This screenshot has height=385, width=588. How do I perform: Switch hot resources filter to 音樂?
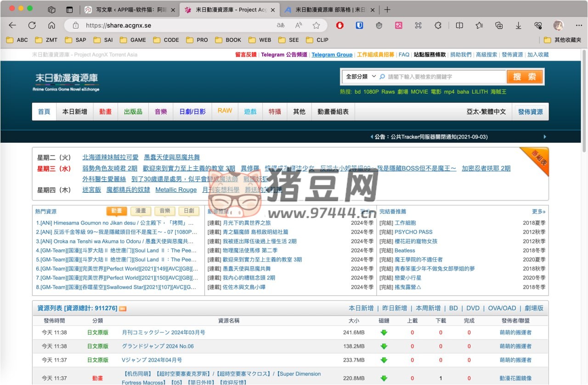(x=165, y=211)
